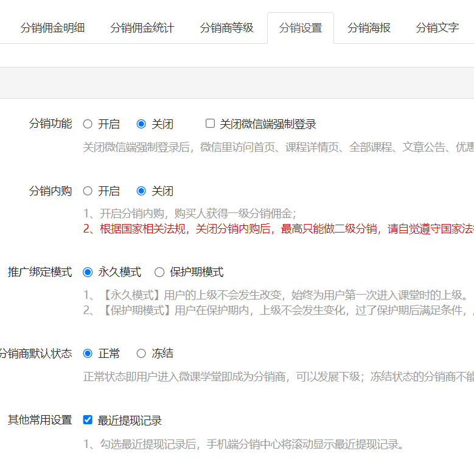Click hint about 勾选最近提现记录后

243,444
